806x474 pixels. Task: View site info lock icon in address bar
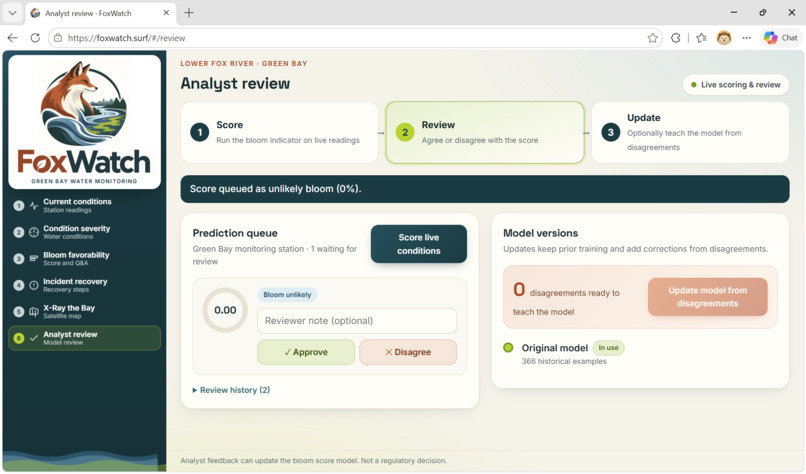(x=58, y=38)
